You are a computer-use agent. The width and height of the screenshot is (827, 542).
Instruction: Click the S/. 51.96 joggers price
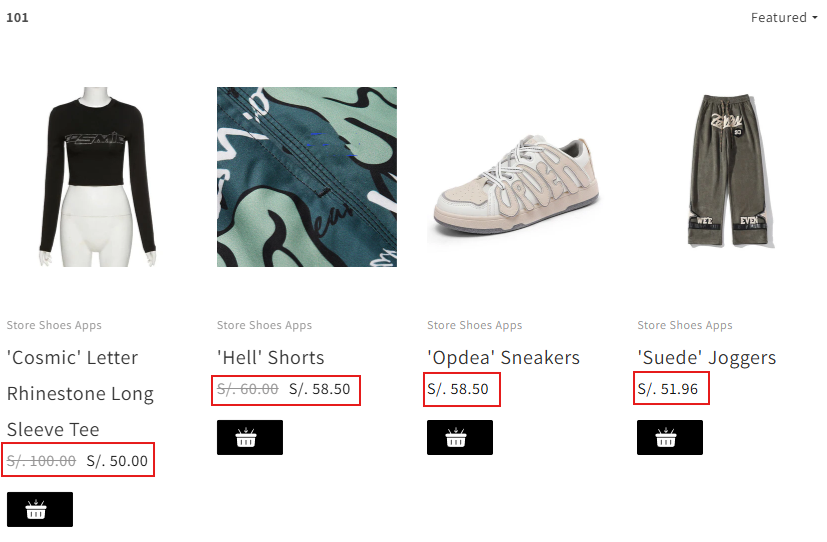click(x=668, y=389)
